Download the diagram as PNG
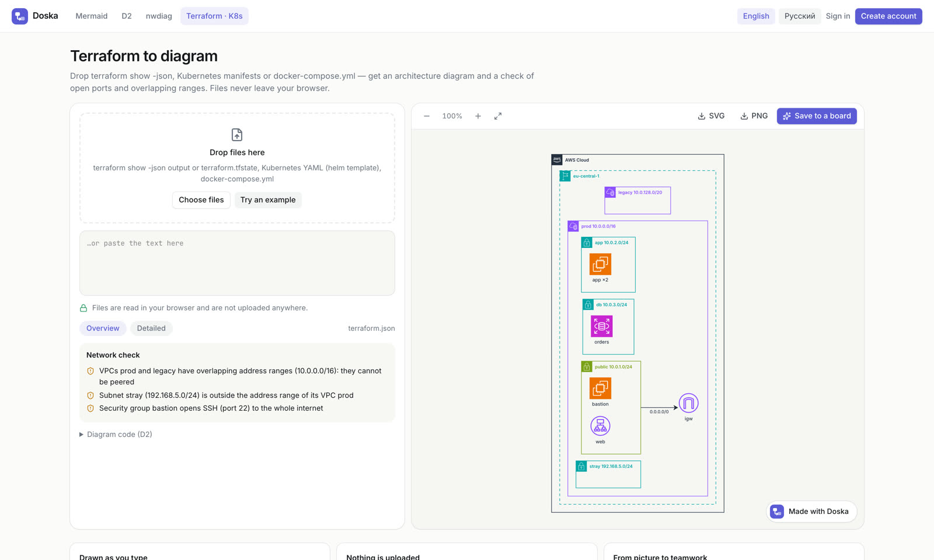Screen dimensions: 934x560 click(x=754, y=116)
